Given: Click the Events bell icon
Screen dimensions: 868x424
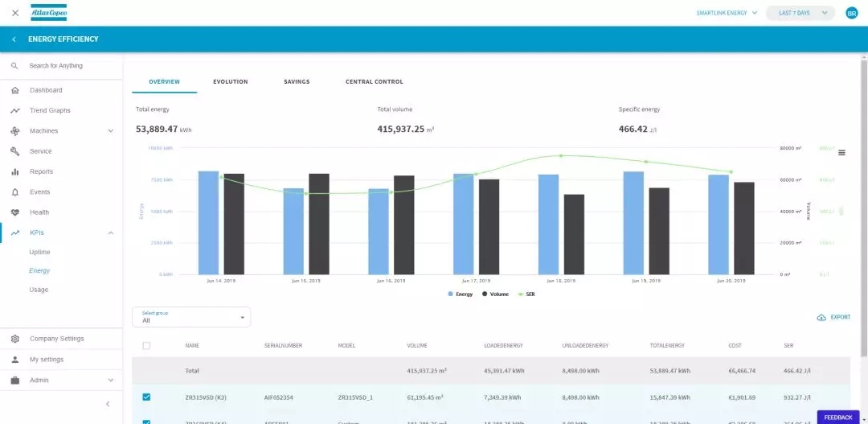Looking at the screenshot, I should [15, 192].
